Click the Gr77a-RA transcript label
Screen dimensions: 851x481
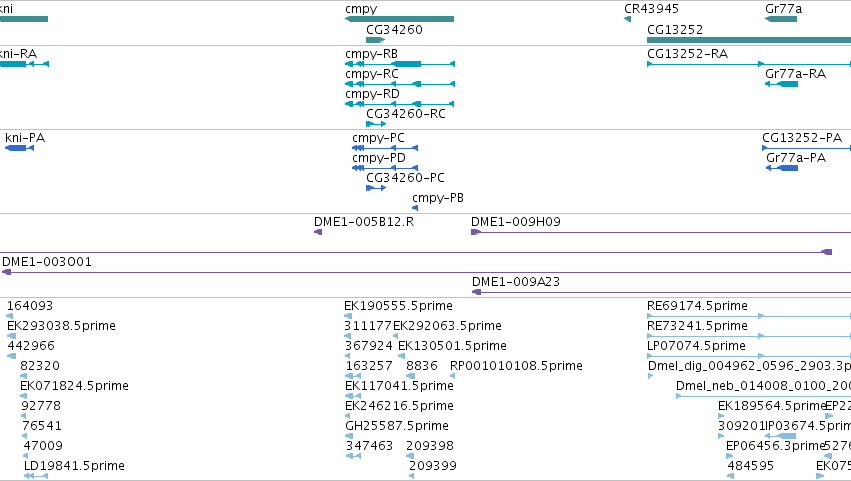pos(796,74)
